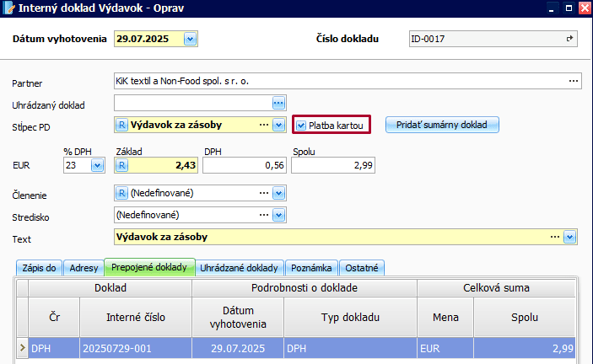Click Pridať sumárny doklad button
Image resolution: width=593 pixels, height=364 pixels.
tap(443, 125)
